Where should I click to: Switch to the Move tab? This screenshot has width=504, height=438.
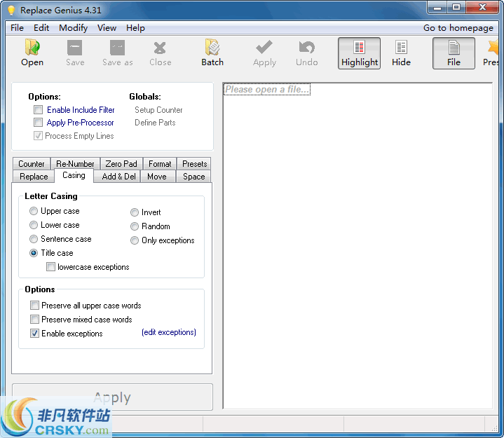pos(157,177)
